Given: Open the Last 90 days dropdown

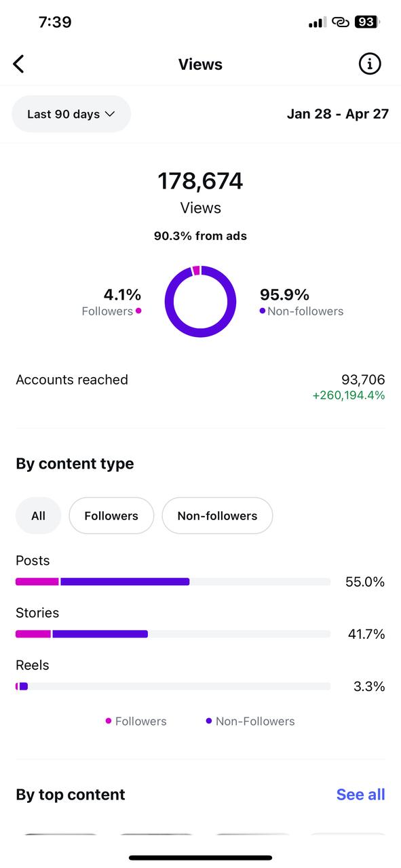Looking at the screenshot, I should [x=71, y=114].
